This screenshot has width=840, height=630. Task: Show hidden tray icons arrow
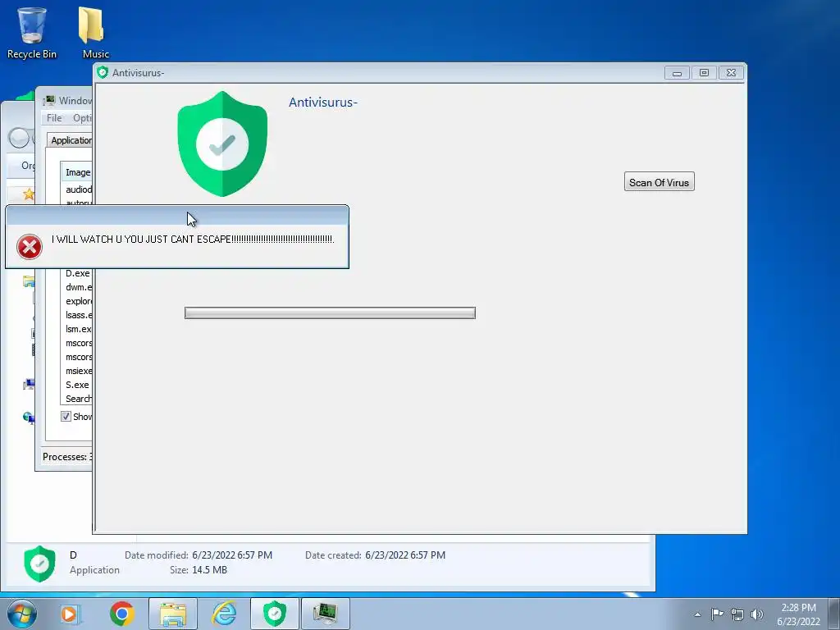(x=697, y=614)
